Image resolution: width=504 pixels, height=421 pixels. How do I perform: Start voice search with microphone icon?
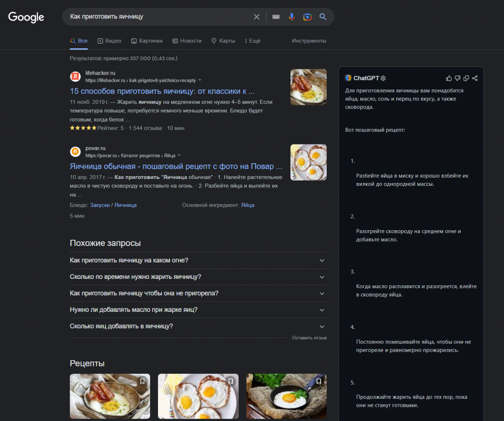[x=291, y=17]
